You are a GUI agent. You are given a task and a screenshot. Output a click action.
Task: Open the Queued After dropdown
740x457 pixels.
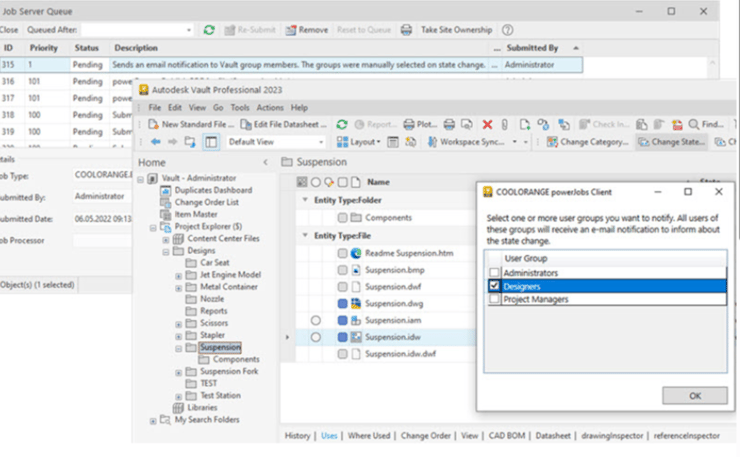[x=189, y=30]
